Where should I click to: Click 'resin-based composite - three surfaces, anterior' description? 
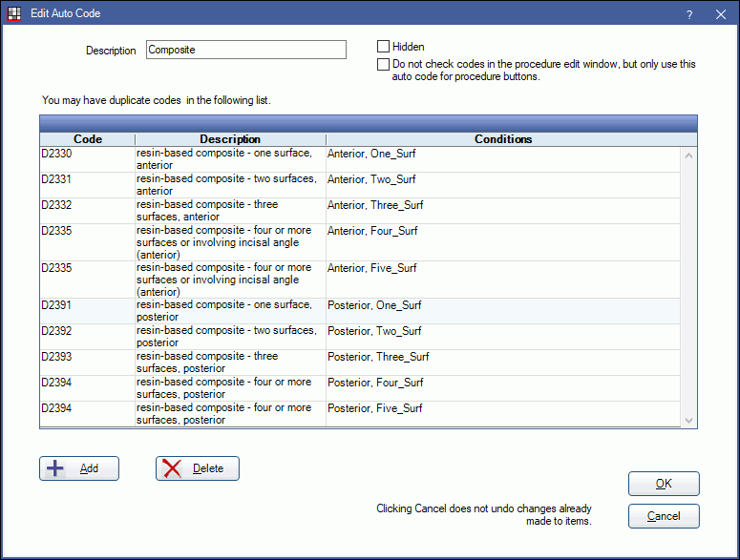pos(230,211)
